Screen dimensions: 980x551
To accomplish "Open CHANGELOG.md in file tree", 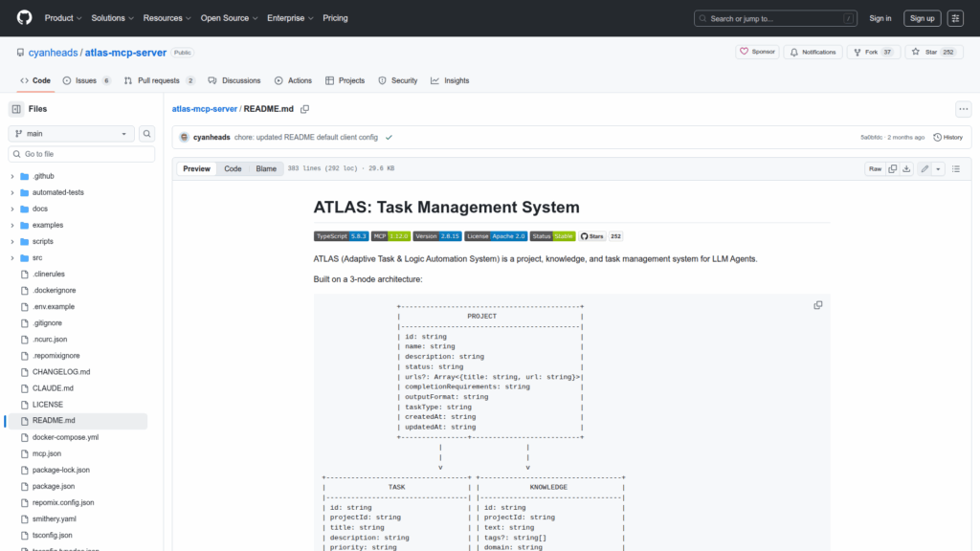I will click(x=61, y=372).
